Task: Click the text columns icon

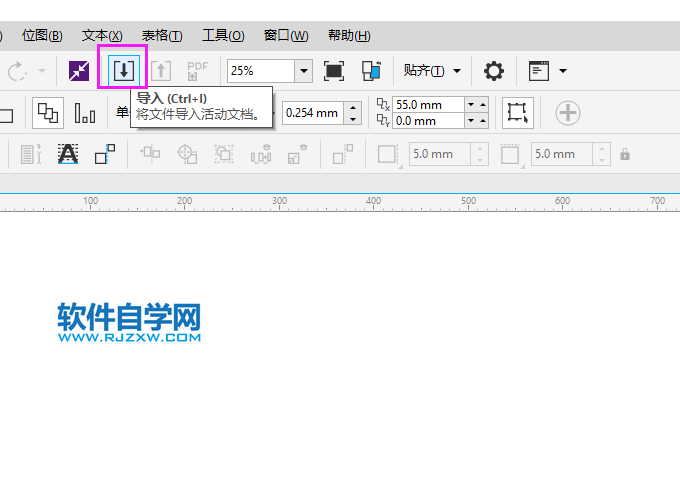Action: point(31,154)
